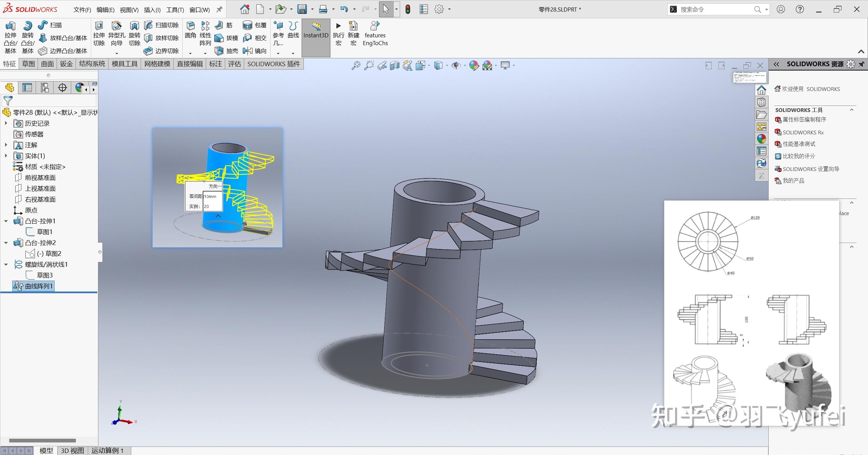This screenshot has width=868, height=455.
Task: Toggle Instant3D mode
Action: point(316,34)
